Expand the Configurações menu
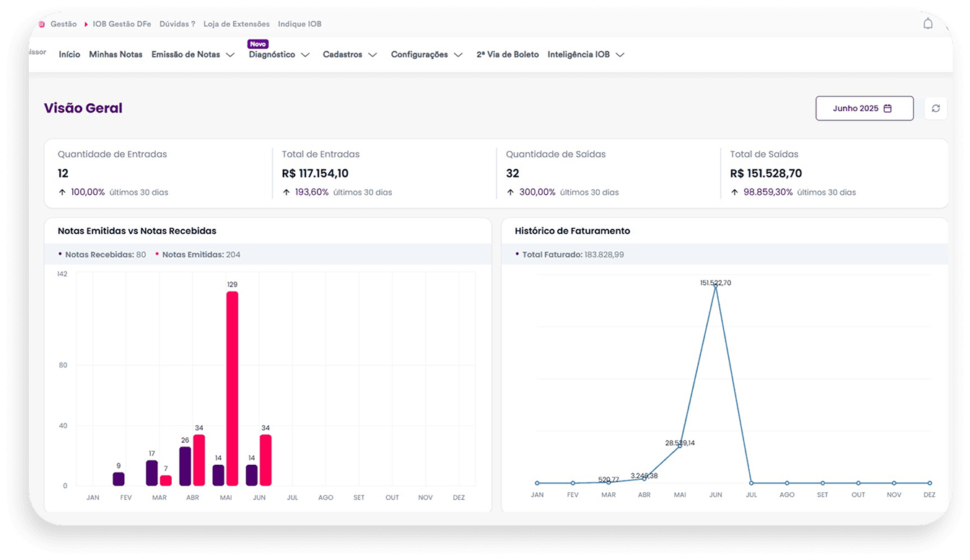Viewport: 970px width, 560px height. (x=427, y=54)
